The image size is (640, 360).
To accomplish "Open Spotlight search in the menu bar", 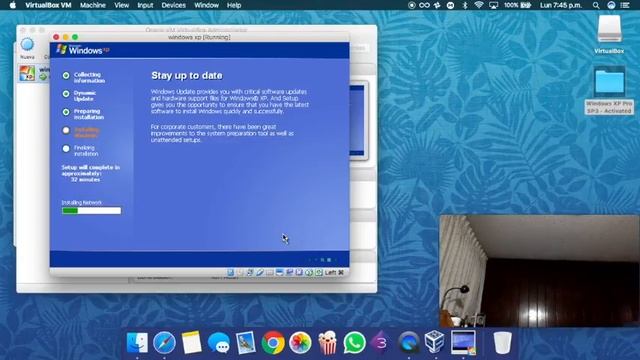I will click(596, 5).
